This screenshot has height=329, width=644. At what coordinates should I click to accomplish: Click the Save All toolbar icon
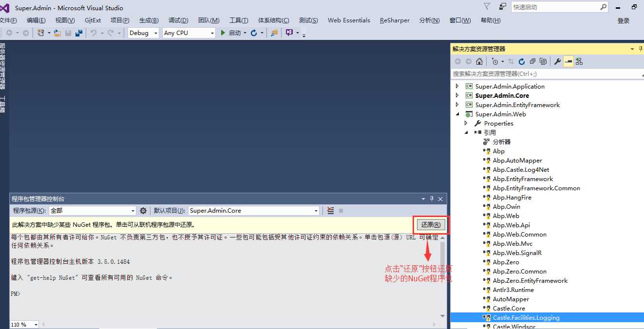pyautogui.click(x=78, y=33)
